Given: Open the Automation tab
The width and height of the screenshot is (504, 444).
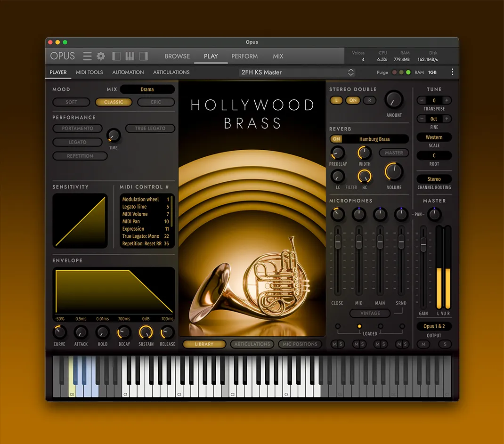Looking at the screenshot, I should pyautogui.click(x=128, y=73).
